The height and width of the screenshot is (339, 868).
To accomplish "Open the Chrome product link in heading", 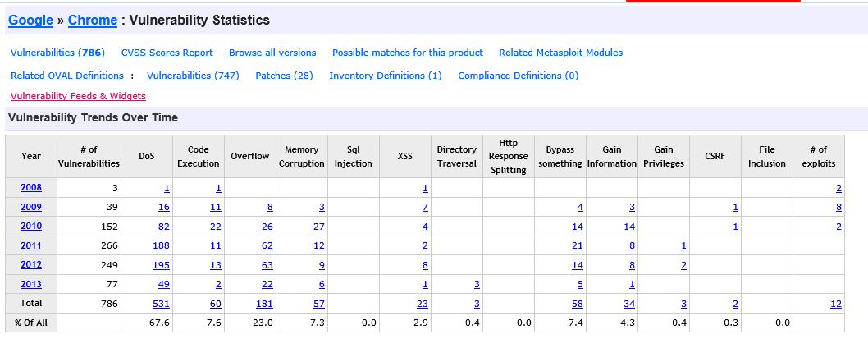I will [x=93, y=20].
